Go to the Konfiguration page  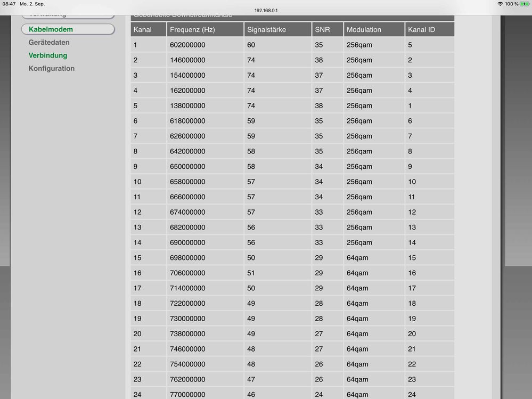(52, 69)
